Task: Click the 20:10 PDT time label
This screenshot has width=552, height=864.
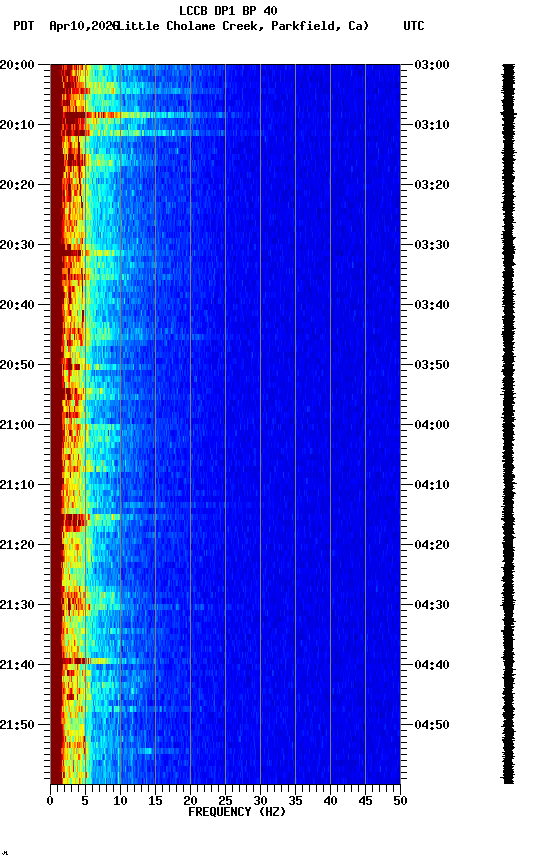Action: pyautogui.click(x=17, y=125)
